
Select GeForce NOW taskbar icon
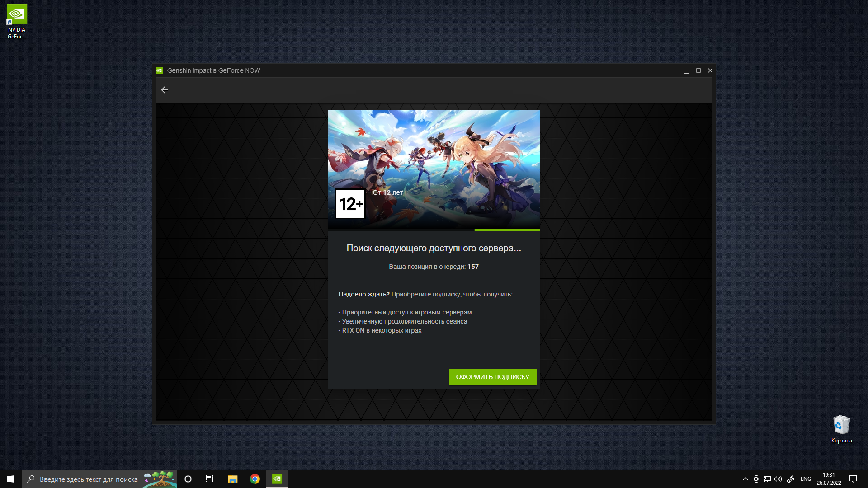click(277, 479)
